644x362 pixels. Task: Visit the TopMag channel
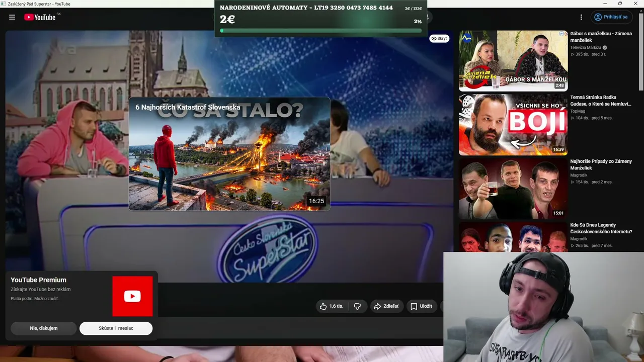578,111
